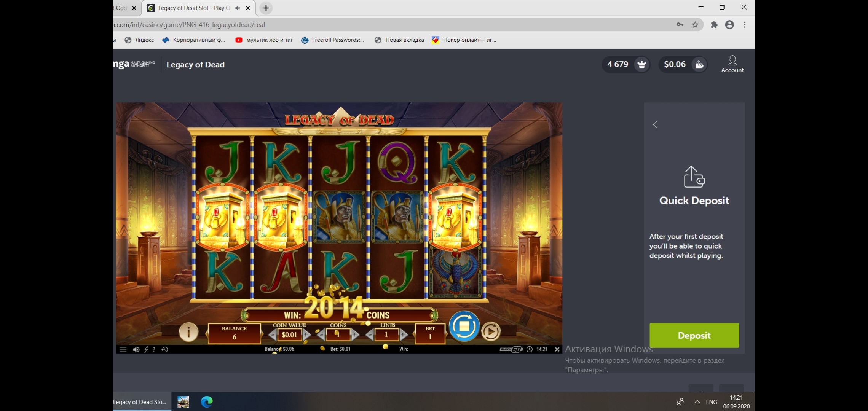This screenshot has width=868, height=411.
Task: Open the Корпоративный ф... bookmark
Action: [193, 40]
